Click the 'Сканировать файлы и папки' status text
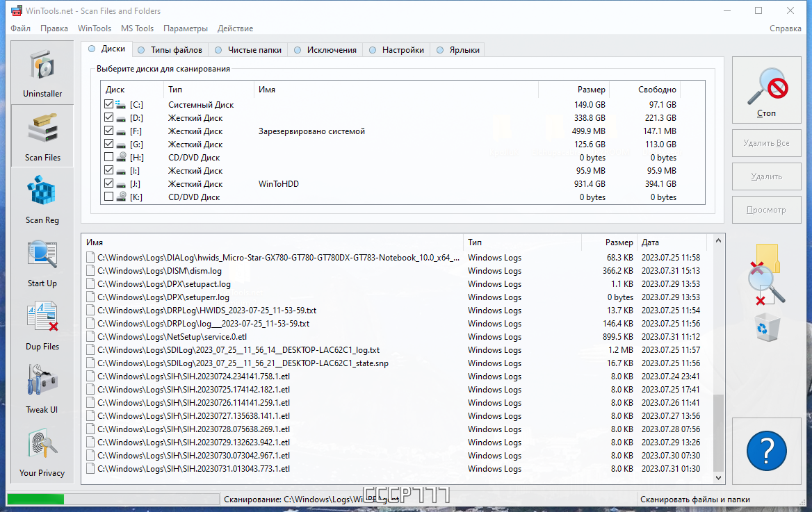Image resolution: width=812 pixels, height=512 pixels. tap(695, 499)
